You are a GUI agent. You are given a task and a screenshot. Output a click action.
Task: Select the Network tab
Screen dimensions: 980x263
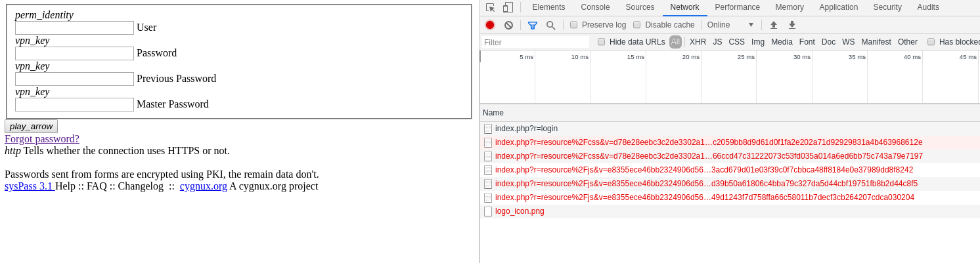point(684,7)
